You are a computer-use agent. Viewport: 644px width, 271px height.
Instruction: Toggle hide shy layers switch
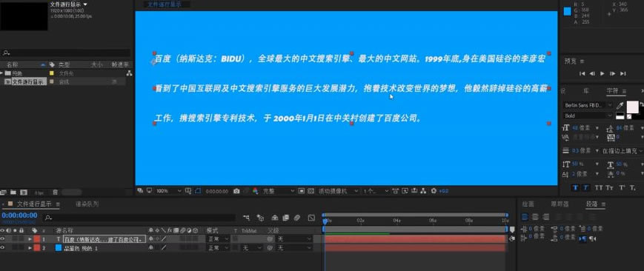[x=275, y=217]
